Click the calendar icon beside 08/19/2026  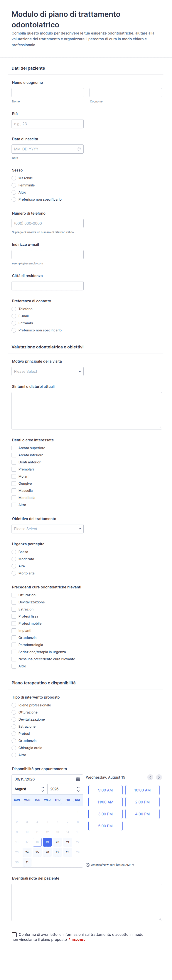(78, 779)
